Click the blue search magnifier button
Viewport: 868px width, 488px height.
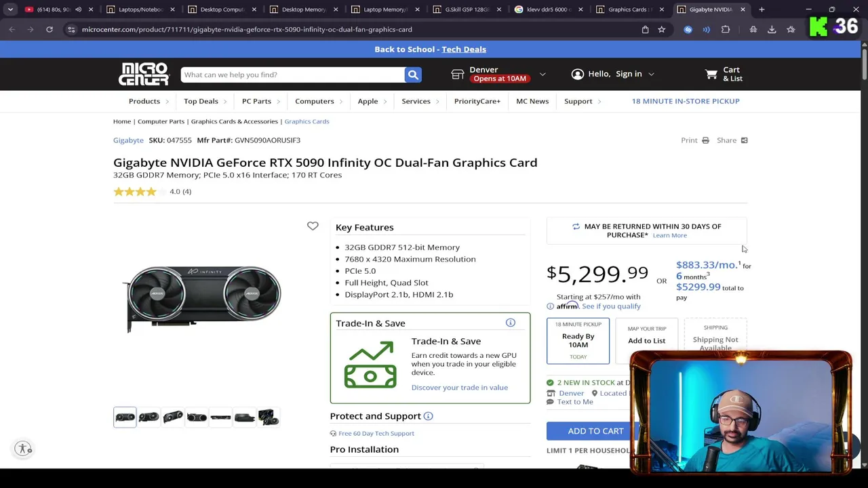pyautogui.click(x=413, y=75)
